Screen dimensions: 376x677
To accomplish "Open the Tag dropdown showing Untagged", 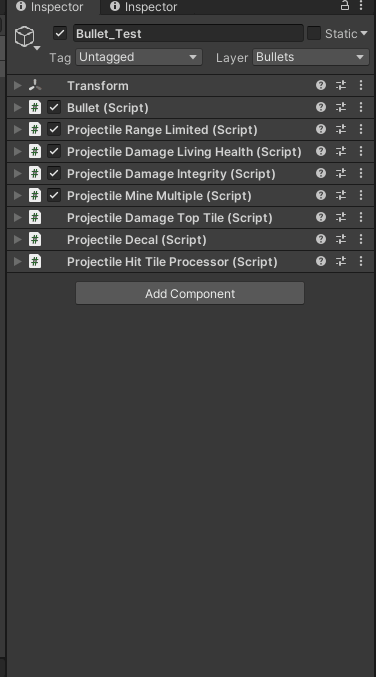I will coord(139,57).
